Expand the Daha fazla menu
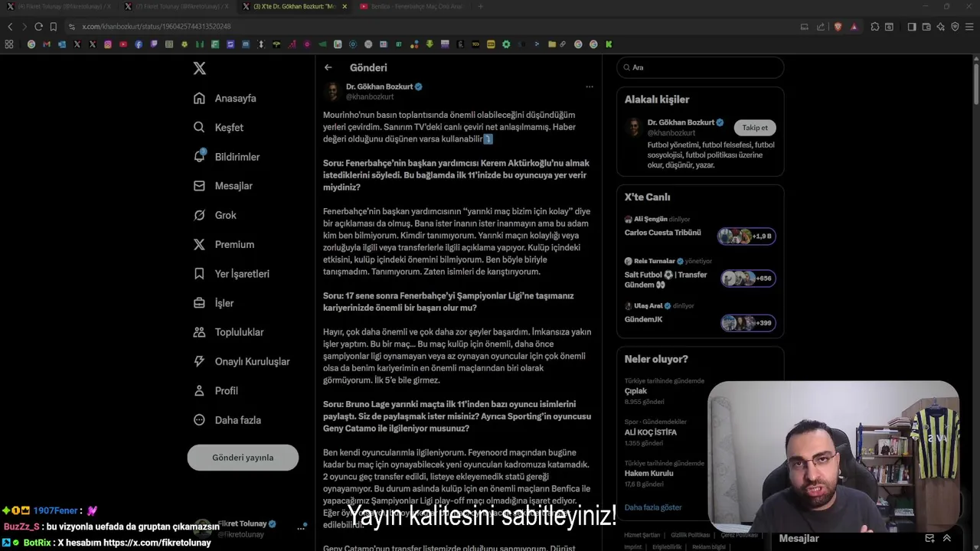 pos(227,419)
